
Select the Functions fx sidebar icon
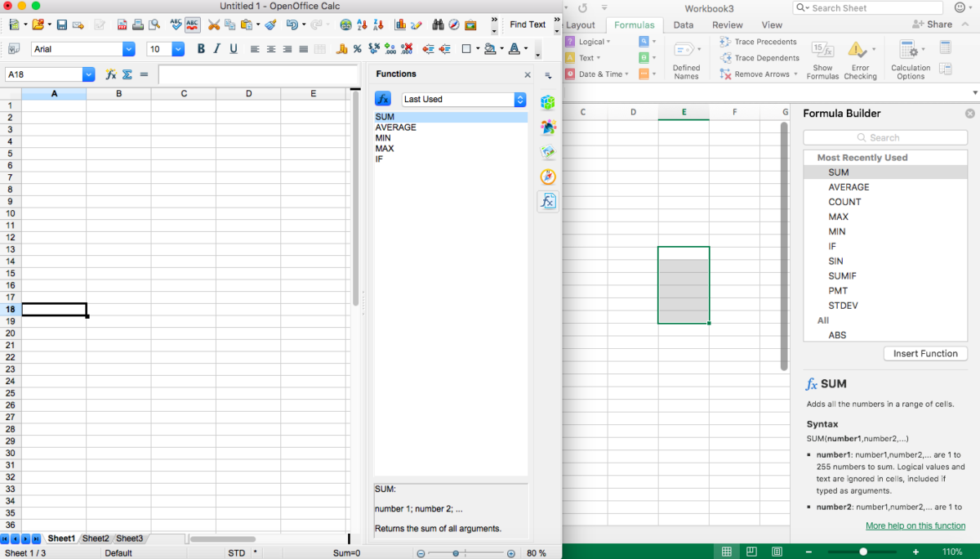[548, 201]
